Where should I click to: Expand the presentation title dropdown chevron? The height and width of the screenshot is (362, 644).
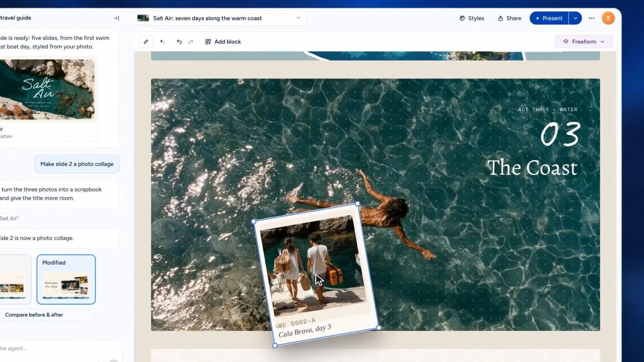(298, 18)
